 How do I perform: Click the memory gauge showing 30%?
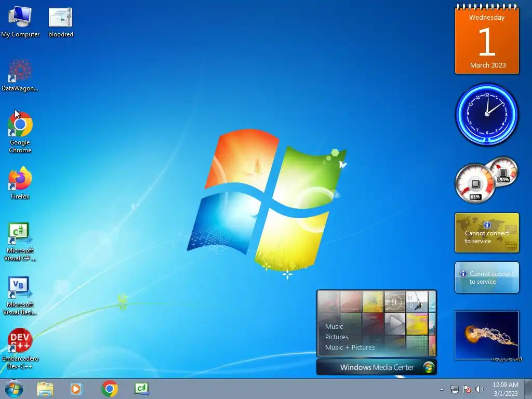pyautogui.click(x=503, y=171)
